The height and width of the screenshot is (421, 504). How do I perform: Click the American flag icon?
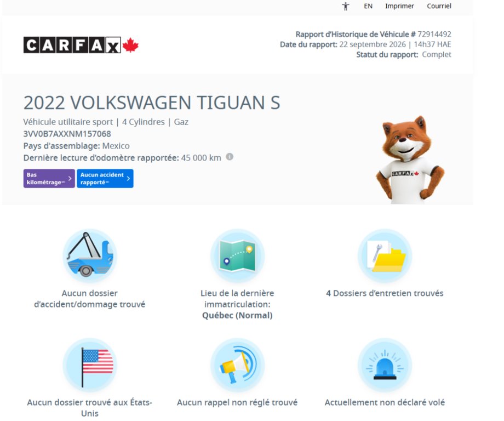90,365
